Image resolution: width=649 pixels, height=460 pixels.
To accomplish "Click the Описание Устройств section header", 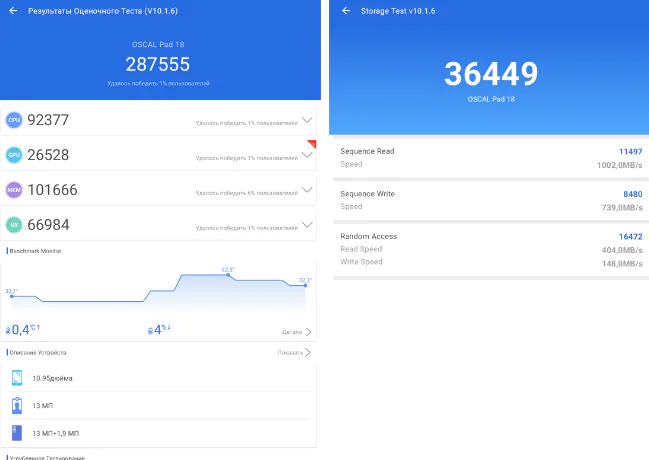I will tap(38, 353).
